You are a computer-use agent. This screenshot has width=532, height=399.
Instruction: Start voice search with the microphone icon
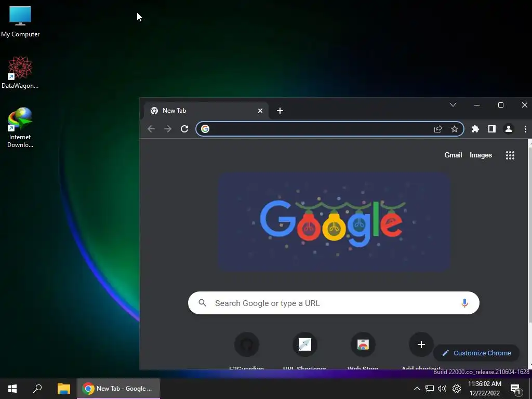tap(465, 303)
